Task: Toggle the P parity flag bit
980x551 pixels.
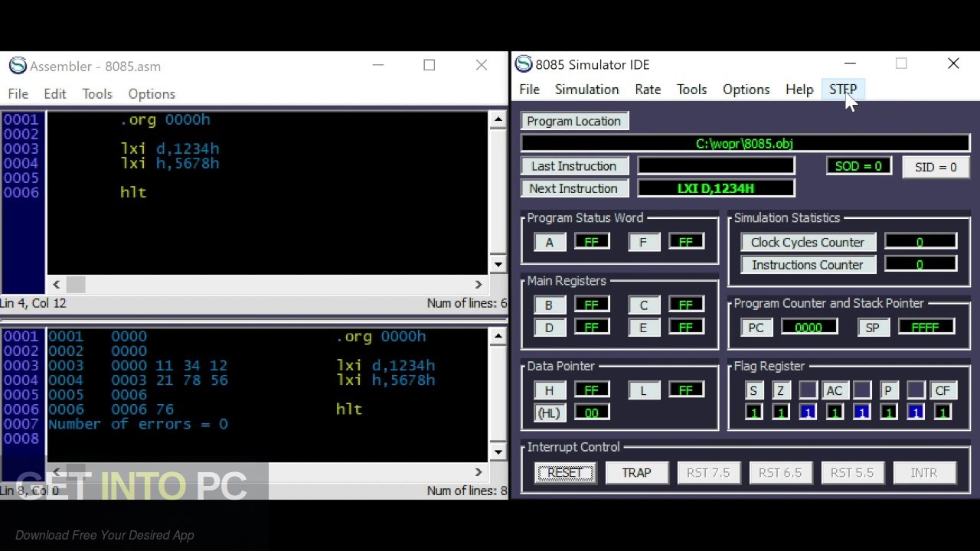Action: [x=888, y=412]
